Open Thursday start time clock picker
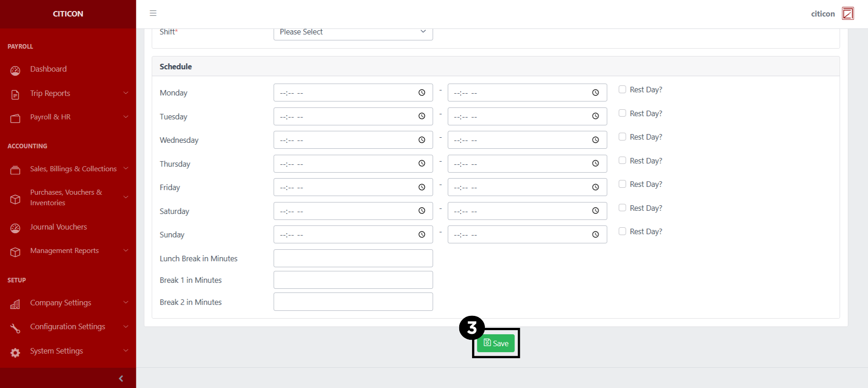Screen dimensions: 868x388 pos(422,163)
